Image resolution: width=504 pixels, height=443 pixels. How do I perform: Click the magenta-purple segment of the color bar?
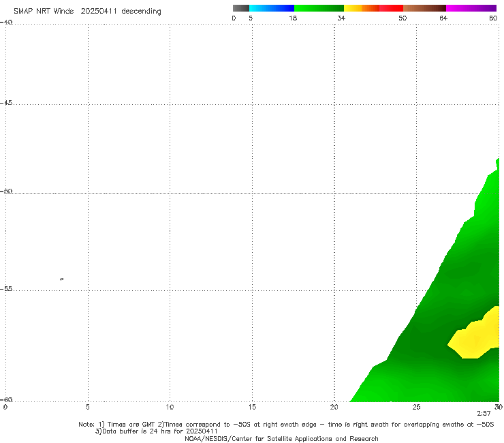(x=471, y=8)
